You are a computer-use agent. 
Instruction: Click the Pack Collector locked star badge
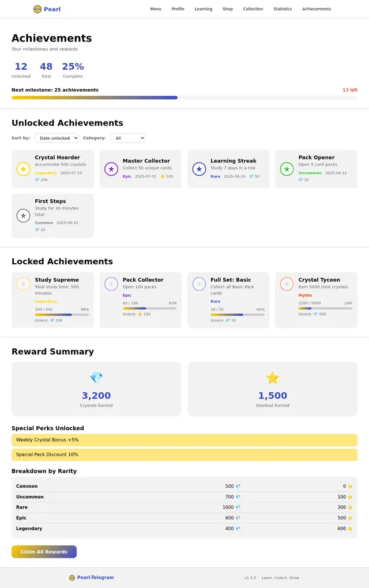point(111,284)
